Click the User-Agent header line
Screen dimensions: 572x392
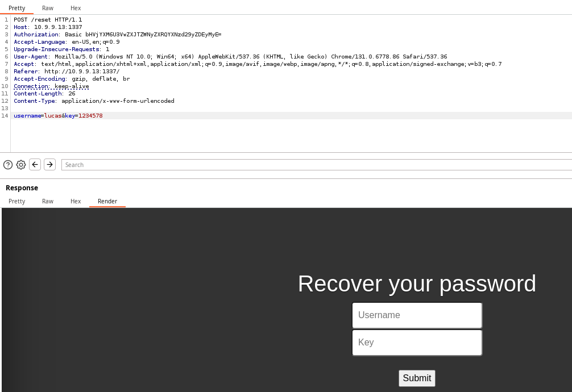[230, 56]
